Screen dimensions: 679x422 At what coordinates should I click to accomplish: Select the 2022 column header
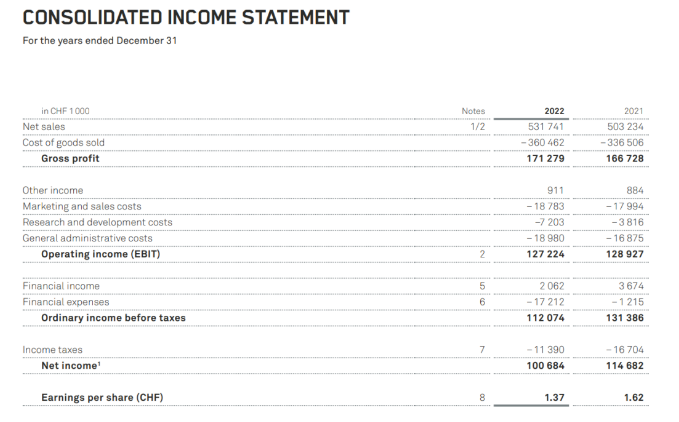point(554,111)
